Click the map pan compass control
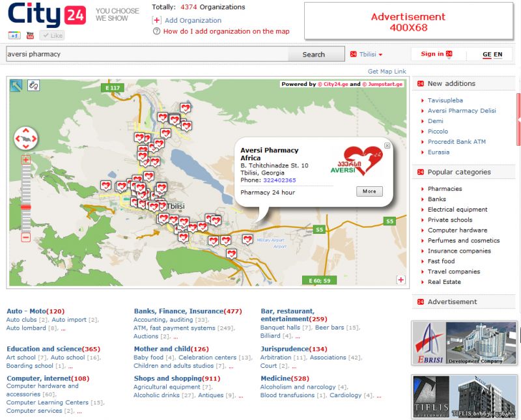 pyautogui.click(x=26, y=138)
